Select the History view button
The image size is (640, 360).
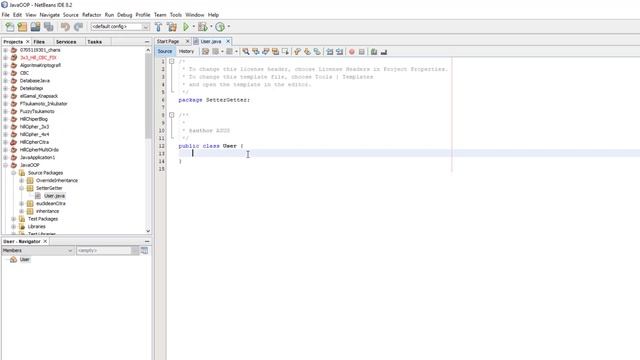(187, 51)
